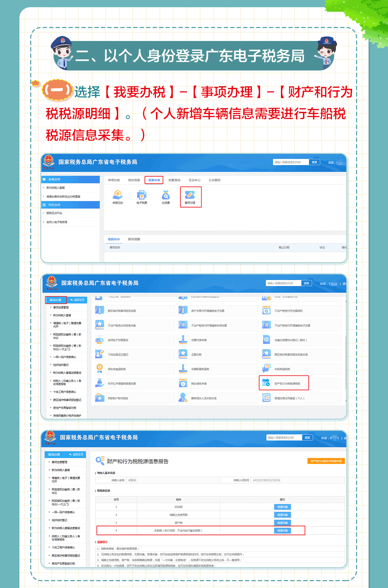Open the 进项电子发票查询 icon
This screenshot has width=388, height=588.
(x=100, y=340)
